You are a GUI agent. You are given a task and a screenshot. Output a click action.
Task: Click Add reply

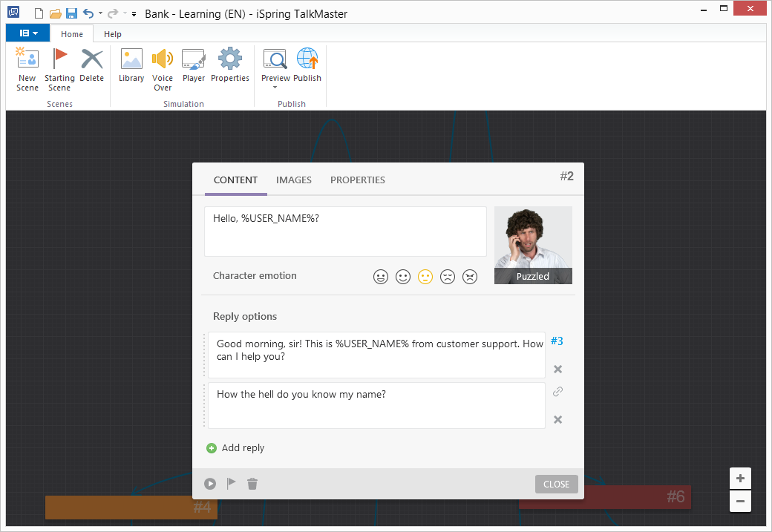click(x=235, y=448)
